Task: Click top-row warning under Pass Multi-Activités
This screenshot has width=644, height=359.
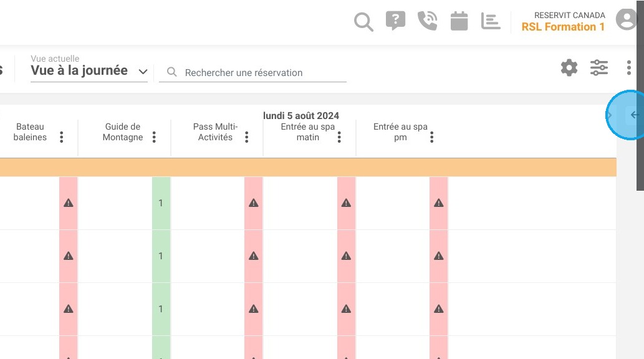Action: pos(253,203)
